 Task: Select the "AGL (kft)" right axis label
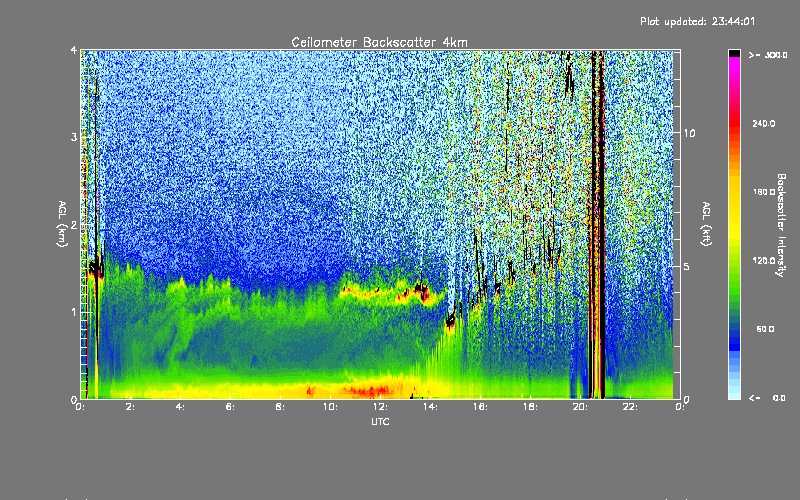706,224
